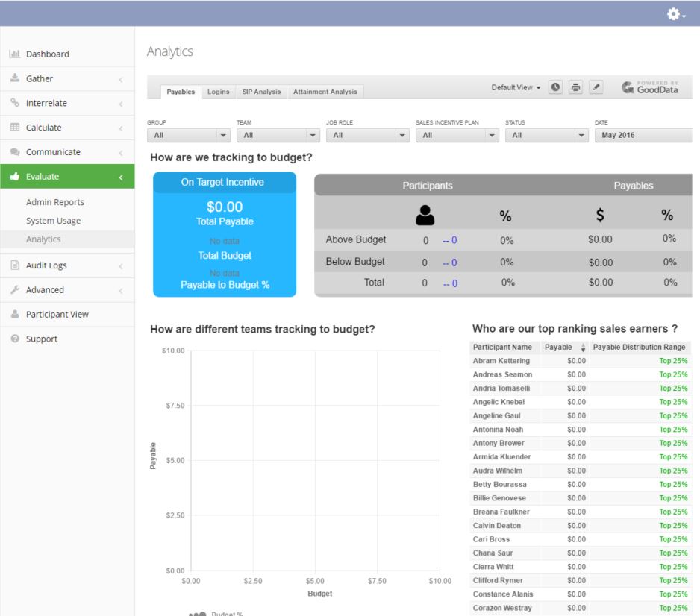Open the Sales Incentive Plan dropdown

[457, 135]
